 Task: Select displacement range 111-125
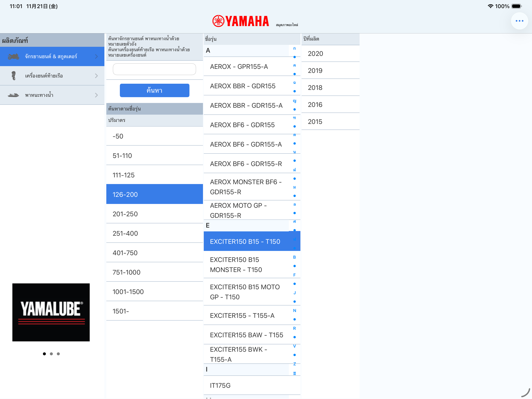click(155, 175)
